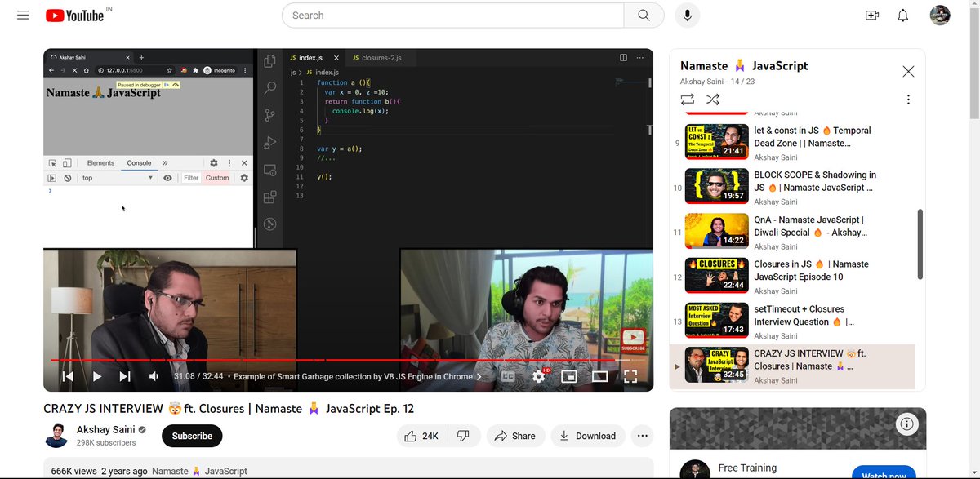The width and height of the screenshot is (980, 479).
Task: Open more actions ellipsis under video
Action: (643, 436)
